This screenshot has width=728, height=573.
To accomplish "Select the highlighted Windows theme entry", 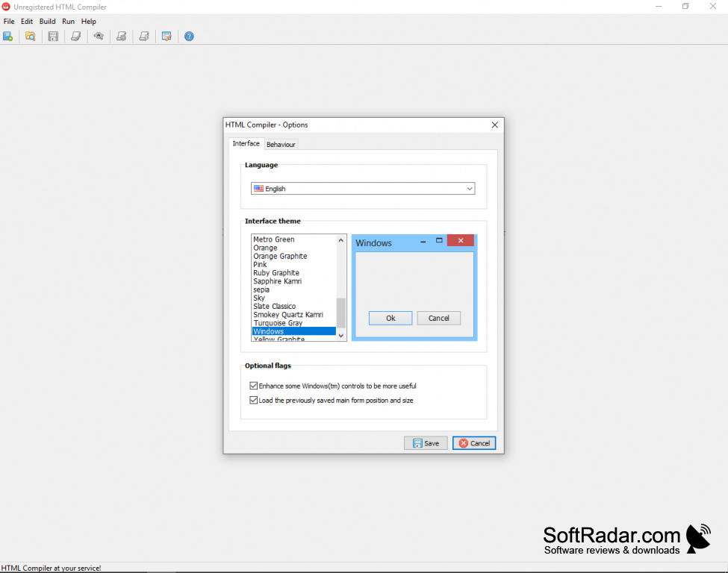I will pyautogui.click(x=293, y=331).
